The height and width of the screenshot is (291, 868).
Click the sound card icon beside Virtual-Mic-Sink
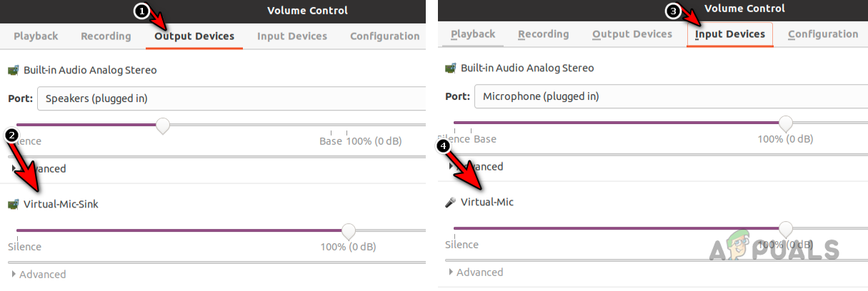13,205
